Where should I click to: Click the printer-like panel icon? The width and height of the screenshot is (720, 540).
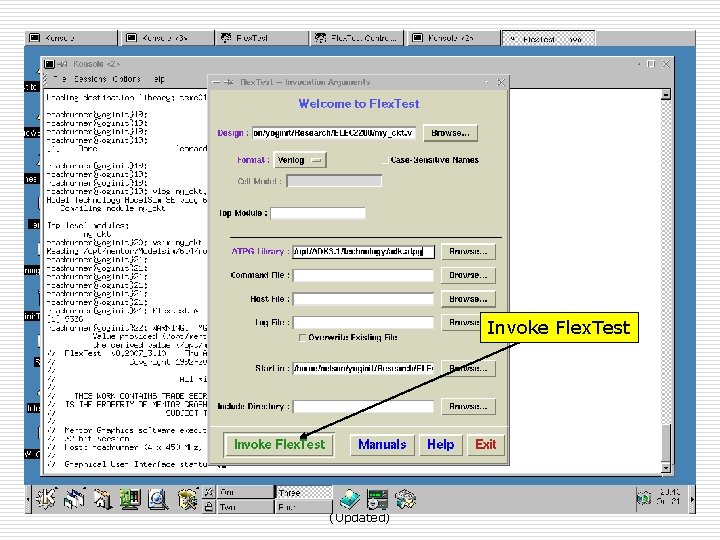pyautogui.click(x=405, y=500)
